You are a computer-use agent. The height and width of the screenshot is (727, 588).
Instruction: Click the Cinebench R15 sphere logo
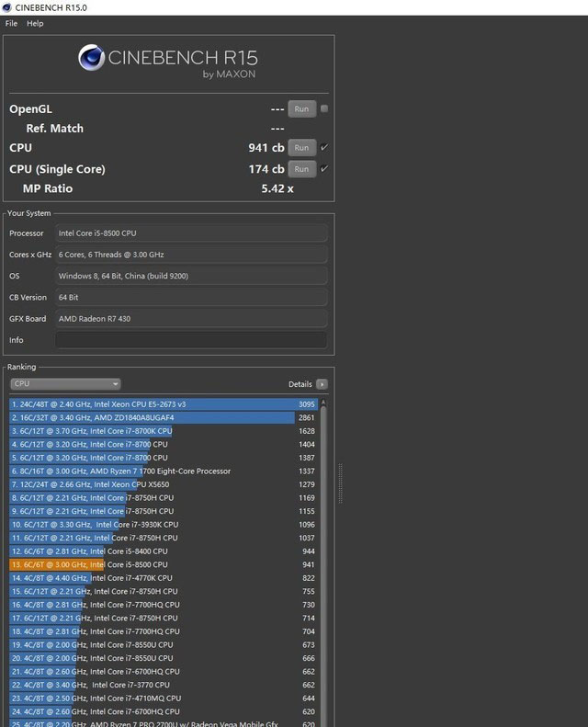91,58
